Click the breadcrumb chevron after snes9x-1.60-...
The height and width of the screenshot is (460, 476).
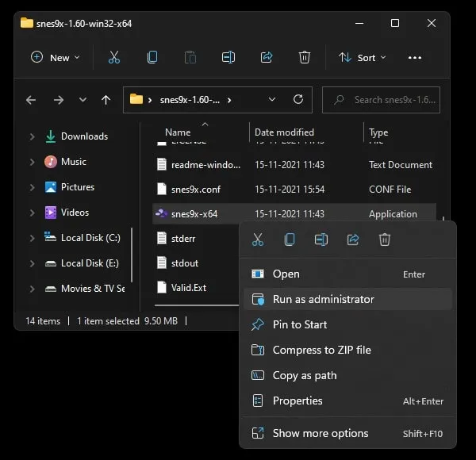click(x=229, y=100)
